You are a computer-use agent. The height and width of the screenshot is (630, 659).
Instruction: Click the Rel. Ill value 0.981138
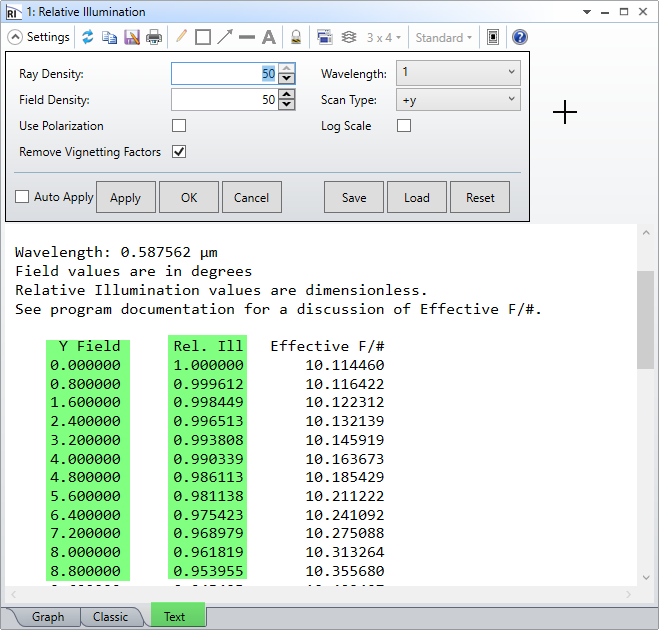tap(208, 496)
